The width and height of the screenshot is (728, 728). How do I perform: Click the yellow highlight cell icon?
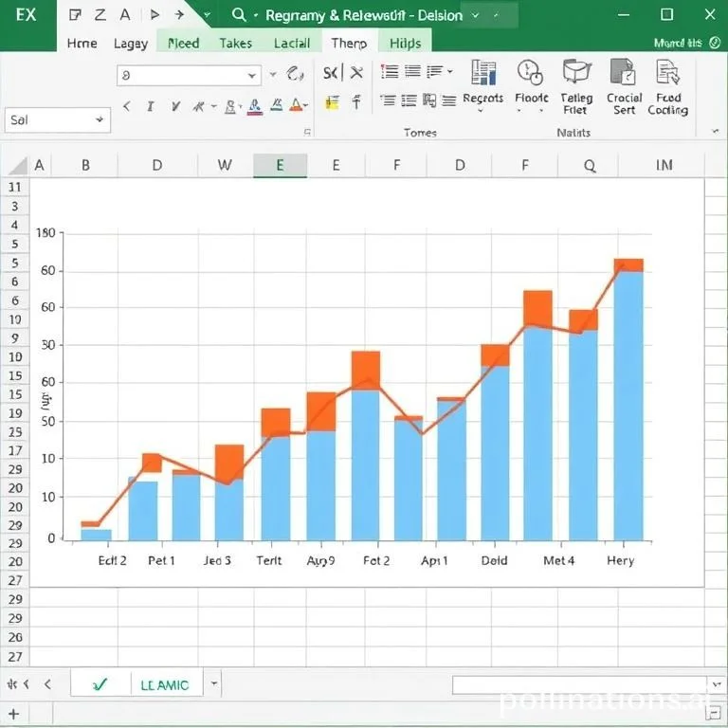(x=332, y=101)
